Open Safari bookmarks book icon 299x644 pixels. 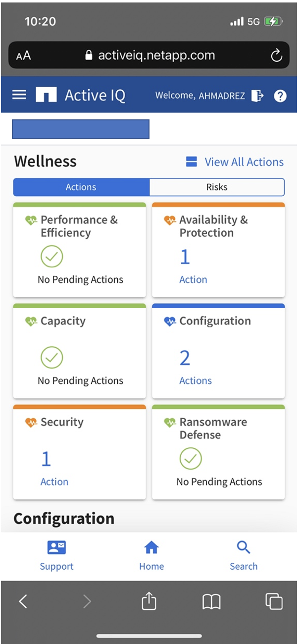click(x=211, y=601)
